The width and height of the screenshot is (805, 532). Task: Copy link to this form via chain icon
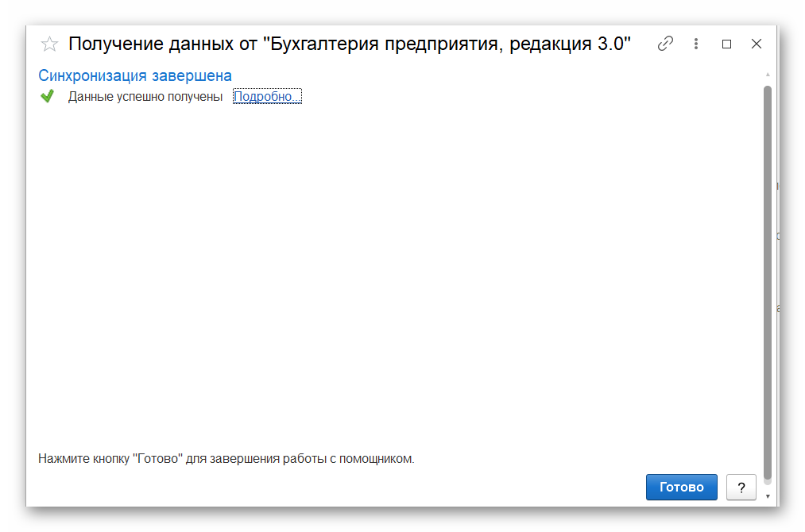click(x=665, y=44)
